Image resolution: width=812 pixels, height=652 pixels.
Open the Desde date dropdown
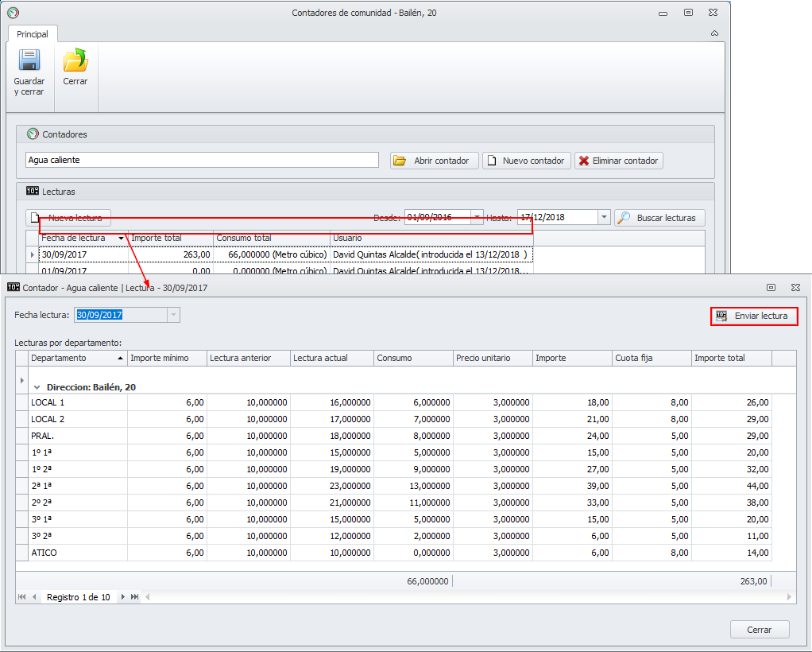(x=477, y=218)
